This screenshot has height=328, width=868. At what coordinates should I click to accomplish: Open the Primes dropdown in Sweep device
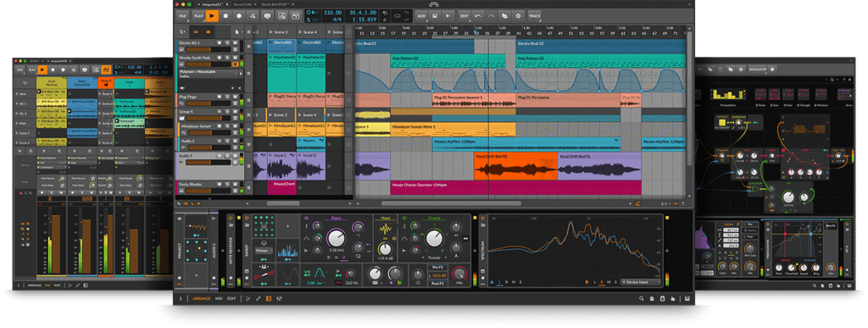click(264, 251)
